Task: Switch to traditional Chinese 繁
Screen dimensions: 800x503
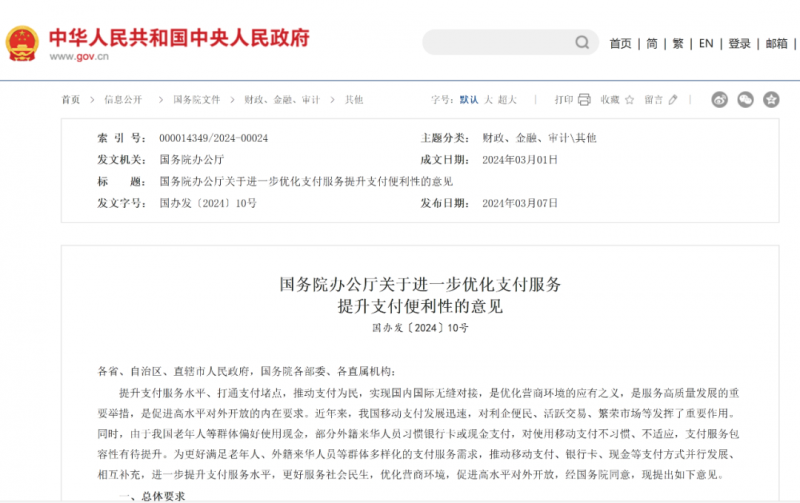Action: tap(678, 44)
